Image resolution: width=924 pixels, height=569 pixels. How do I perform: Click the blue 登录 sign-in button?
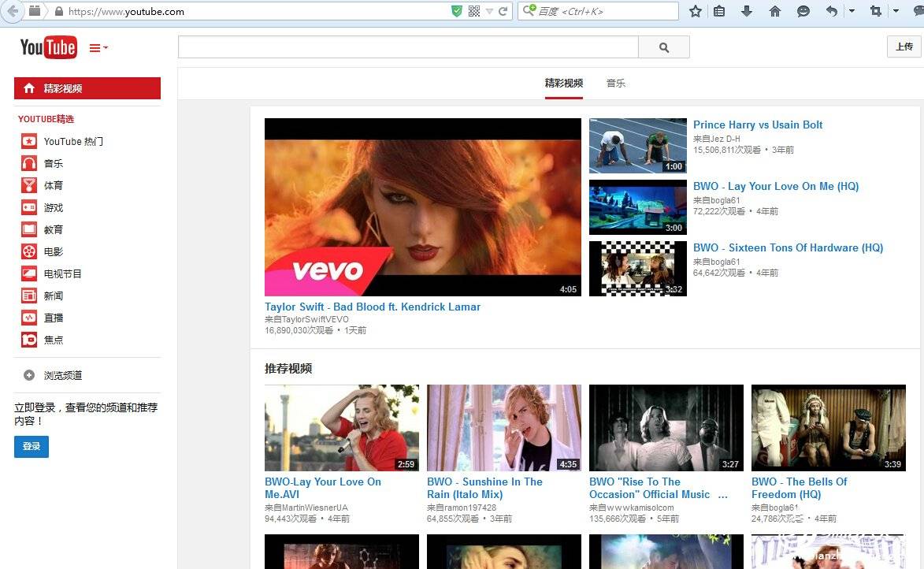tap(32, 446)
